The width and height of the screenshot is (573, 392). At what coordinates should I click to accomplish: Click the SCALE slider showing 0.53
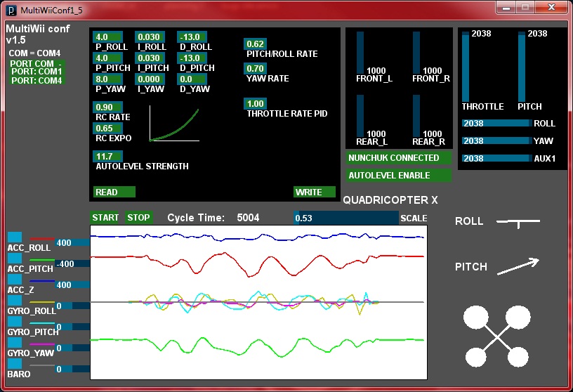point(346,218)
